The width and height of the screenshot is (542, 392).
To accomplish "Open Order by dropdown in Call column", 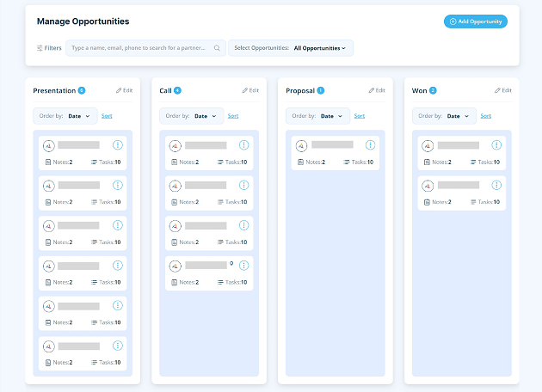I will tap(192, 116).
